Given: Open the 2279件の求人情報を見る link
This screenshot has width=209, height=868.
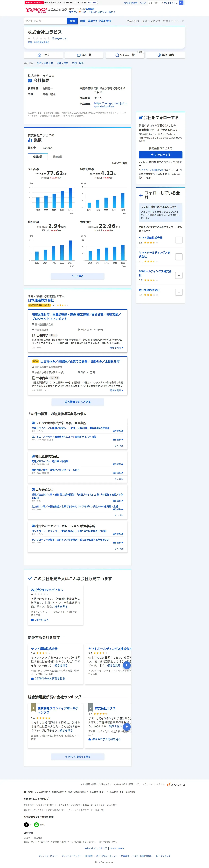Looking at the screenshot, I should [48, 679].
